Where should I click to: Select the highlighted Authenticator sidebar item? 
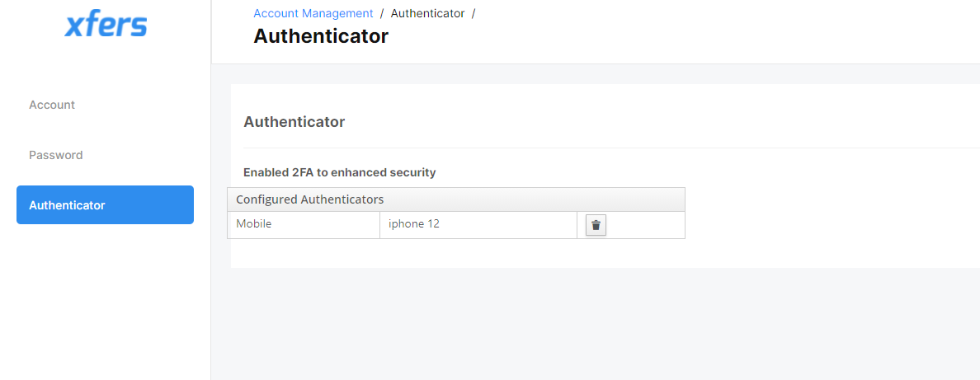pos(105,205)
